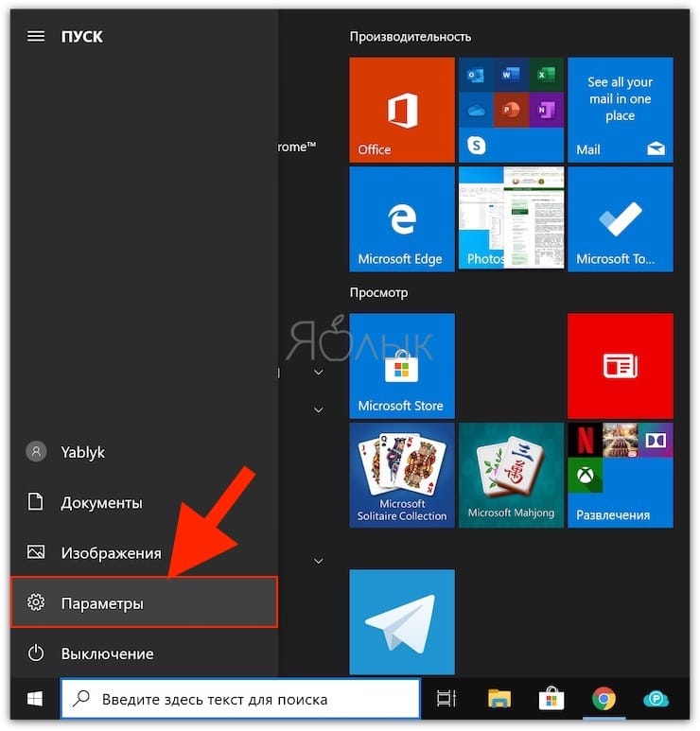Click the Просмотр group header

click(x=378, y=293)
